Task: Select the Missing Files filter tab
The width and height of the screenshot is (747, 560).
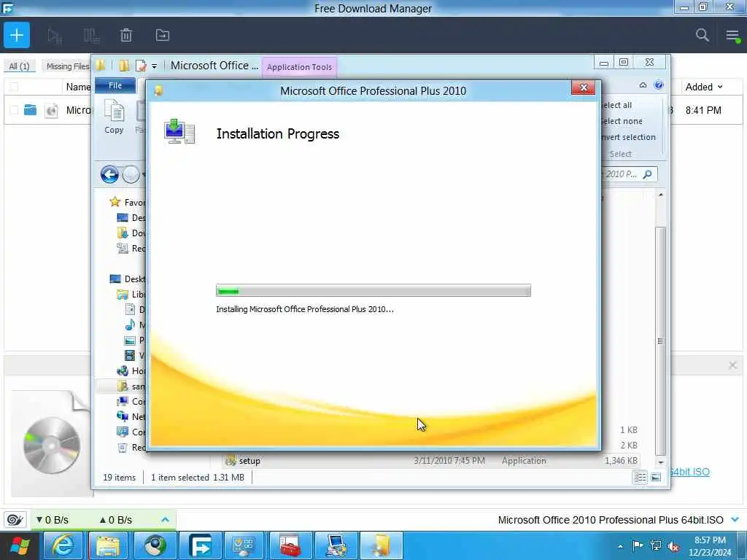Action: [x=67, y=66]
